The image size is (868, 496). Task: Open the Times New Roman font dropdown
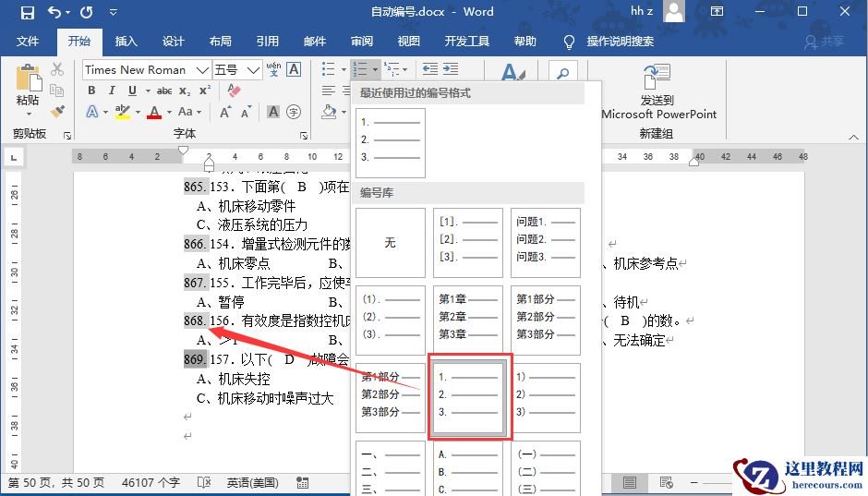pos(202,70)
